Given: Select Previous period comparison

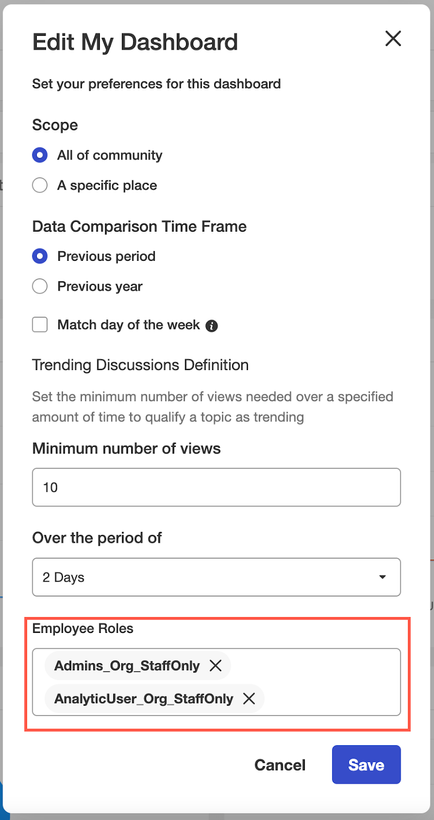Looking at the screenshot, I should tap(40, 256).
